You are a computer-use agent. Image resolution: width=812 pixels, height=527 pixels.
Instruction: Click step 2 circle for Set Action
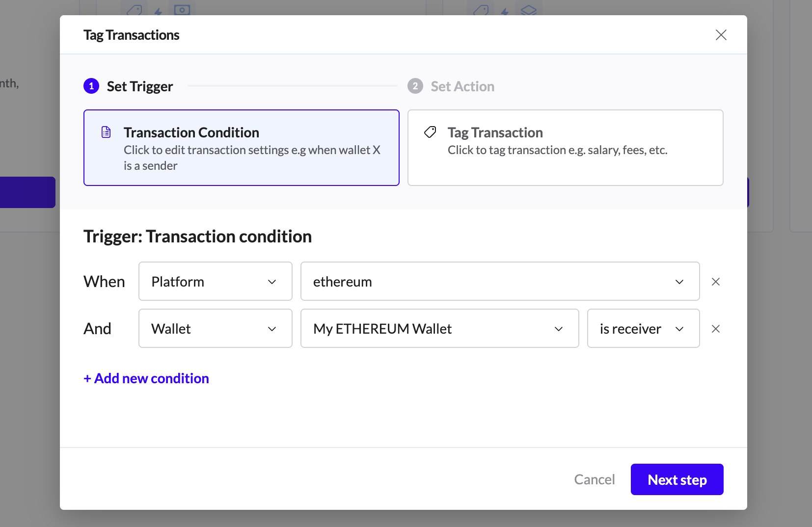[415, 86]
